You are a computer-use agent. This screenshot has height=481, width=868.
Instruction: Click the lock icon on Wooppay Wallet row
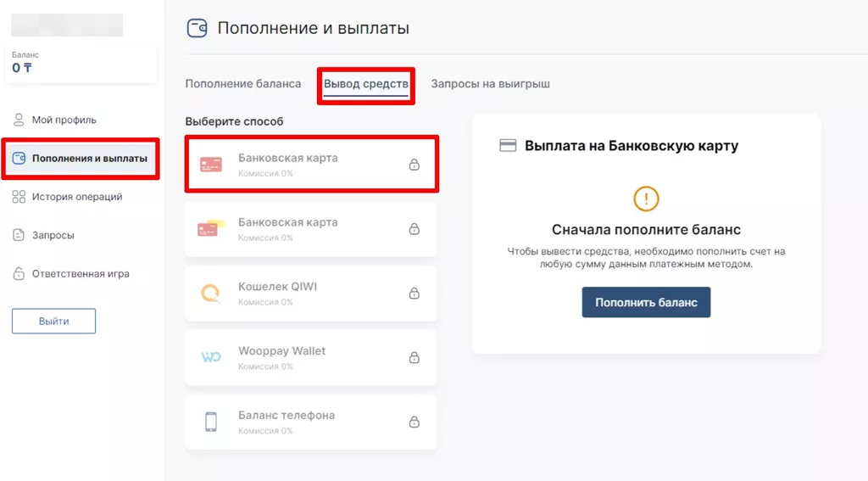[x=414, y=358]
